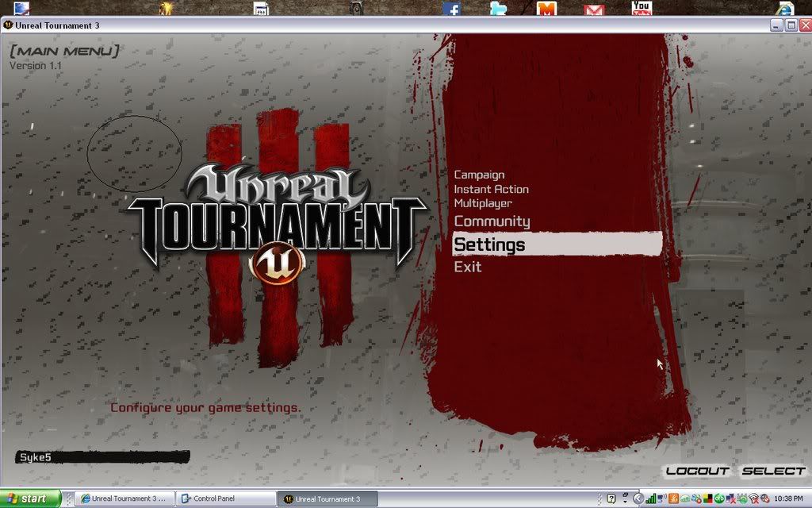Choose Exit from the main menu
Screen dimensions: 812x508
coord(468,267)
